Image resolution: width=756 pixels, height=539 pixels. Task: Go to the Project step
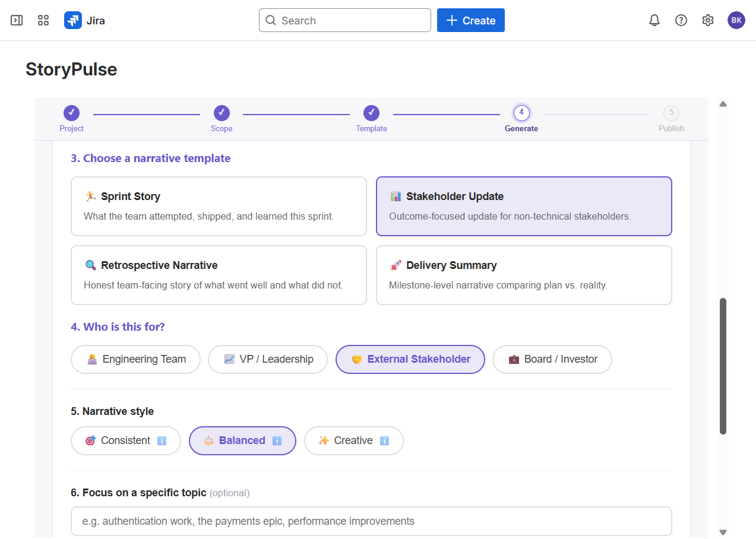click(x=71, y=119)
